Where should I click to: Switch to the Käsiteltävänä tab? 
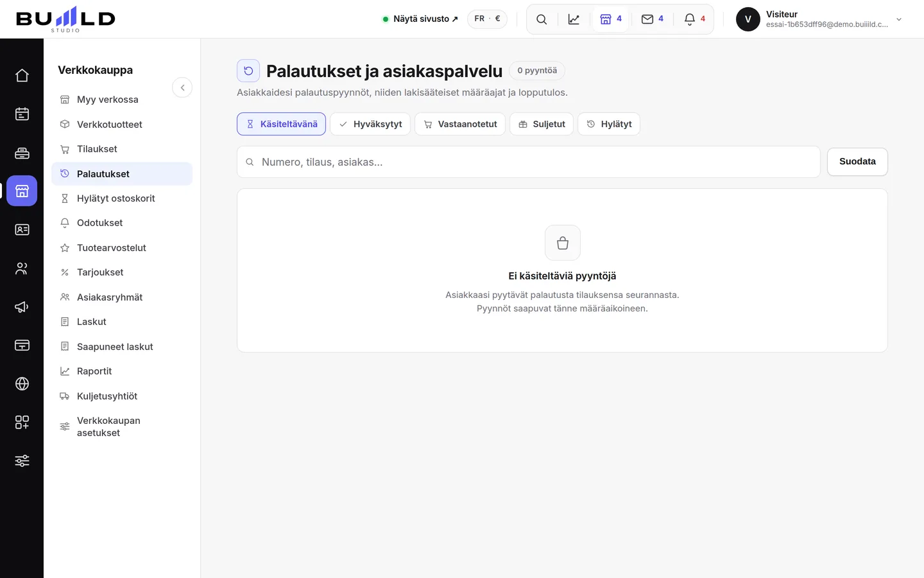click(x=281, y=124)
